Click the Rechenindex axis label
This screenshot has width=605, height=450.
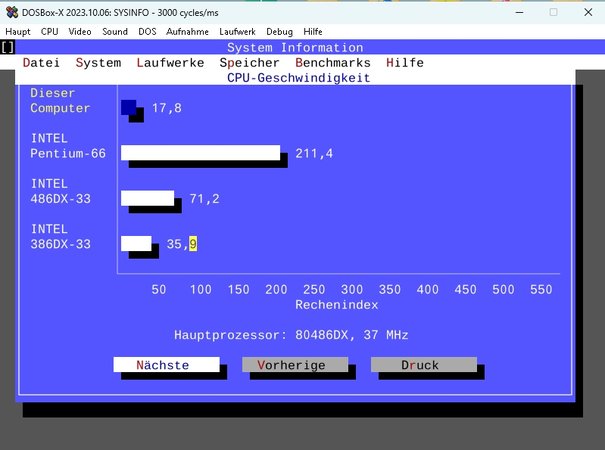point(336,305)
